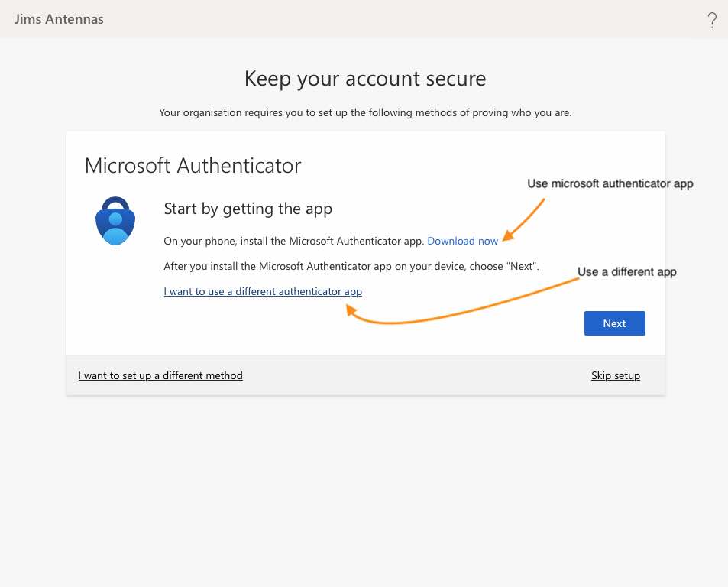The image size is (728, 587).
Task: Continue with the blue Next button
Action: pyautogui.click(x=614, y=323)
